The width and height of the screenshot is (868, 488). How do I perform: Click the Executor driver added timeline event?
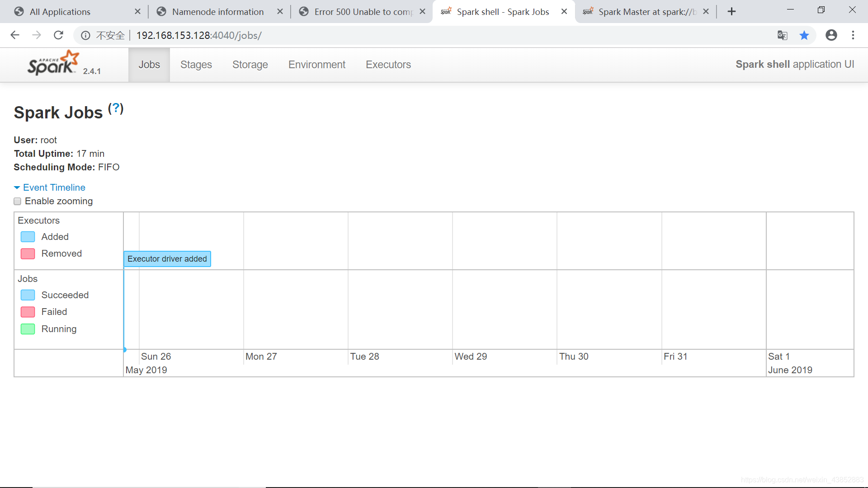[x=167, y=259]
